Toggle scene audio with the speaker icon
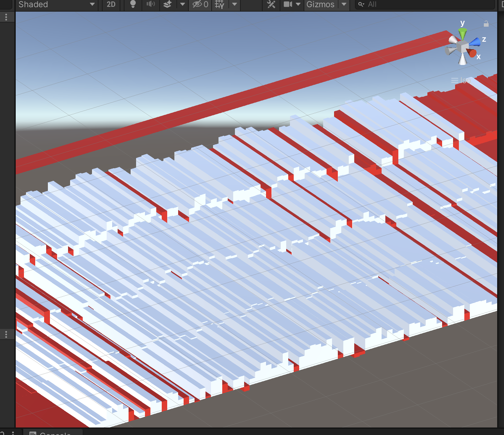Viewport: 504px width, 435px height. (x=150, y=4)
